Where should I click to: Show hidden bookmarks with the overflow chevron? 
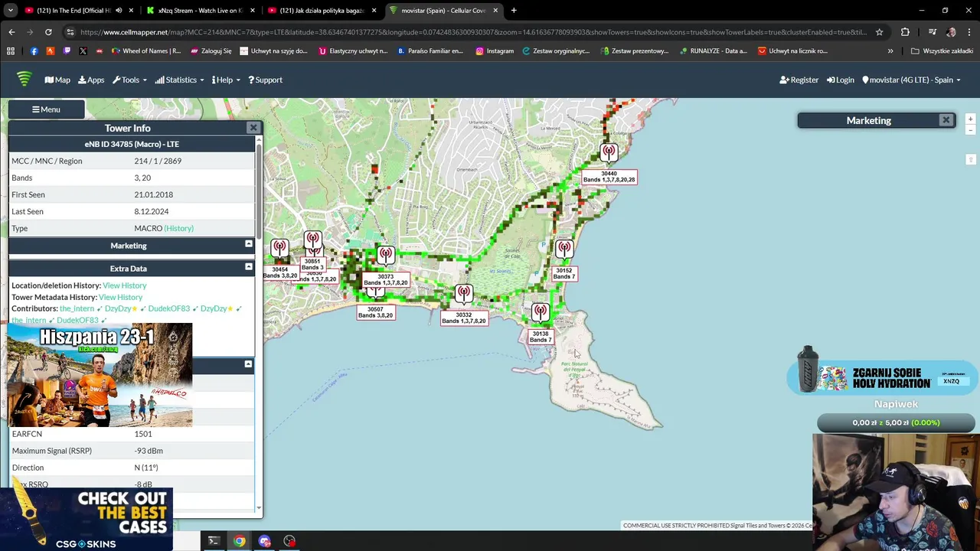tap(890, 51)
